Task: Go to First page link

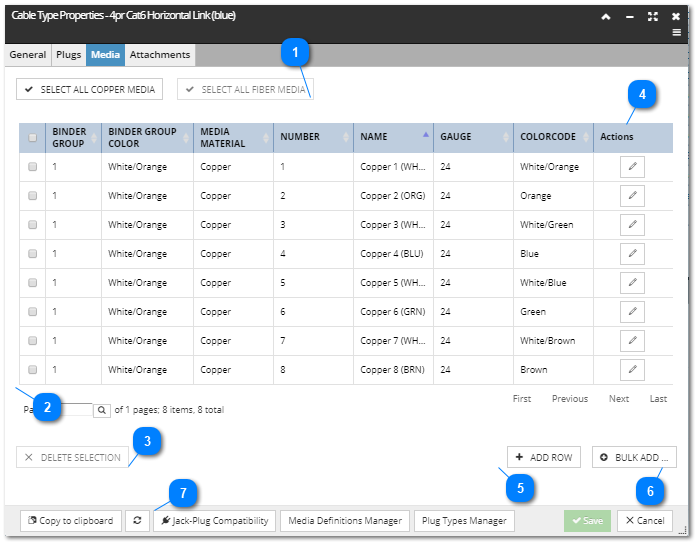Action: click(x=522, y=399)
